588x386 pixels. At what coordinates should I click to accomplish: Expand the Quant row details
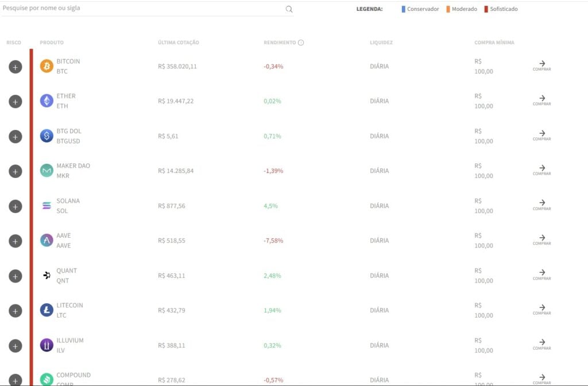pyautogui.click(x=16, y=276)
